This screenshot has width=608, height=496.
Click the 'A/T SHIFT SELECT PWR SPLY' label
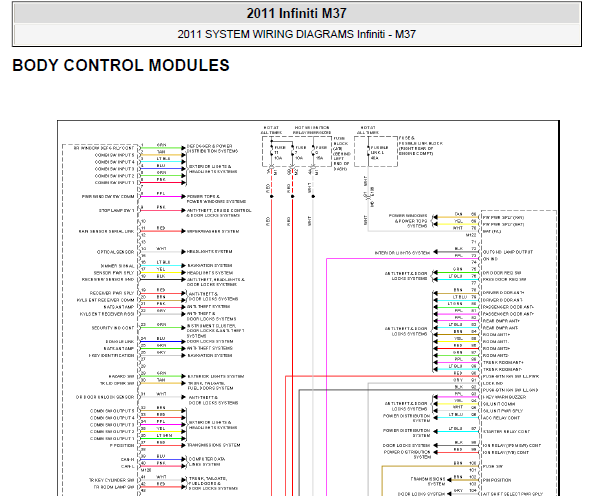point(512,494)
